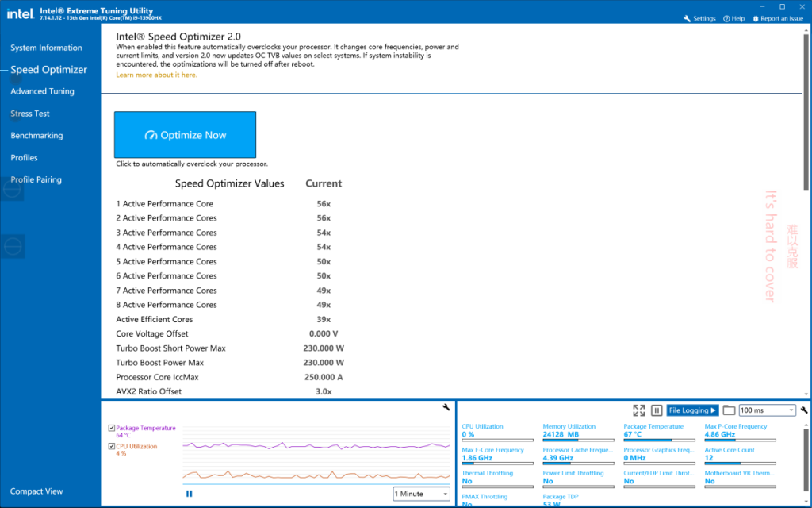Click the Current/EDP Limit Throttling monitor
This screenshot has height=508, width=812.
pyautogui.click(x=659, y=477)
